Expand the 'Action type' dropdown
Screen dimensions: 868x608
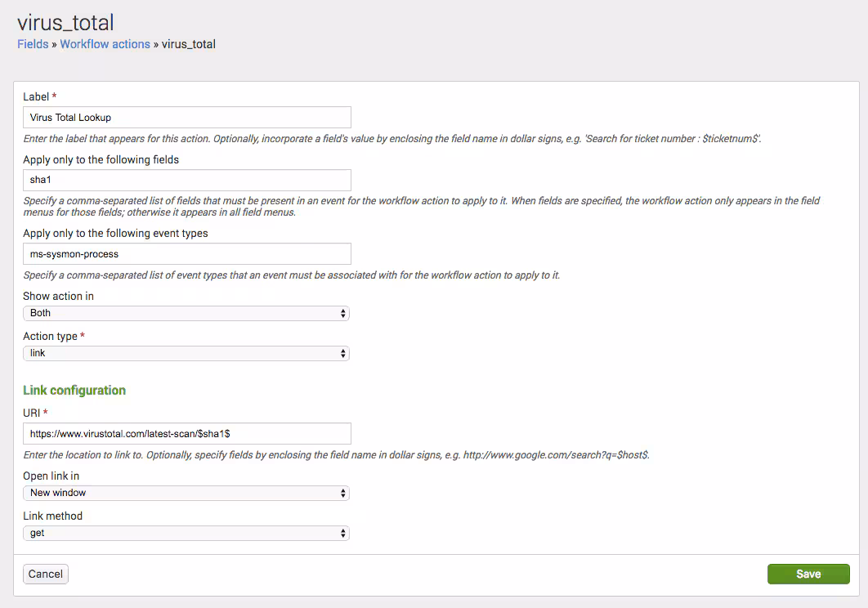tap(186, 353)
